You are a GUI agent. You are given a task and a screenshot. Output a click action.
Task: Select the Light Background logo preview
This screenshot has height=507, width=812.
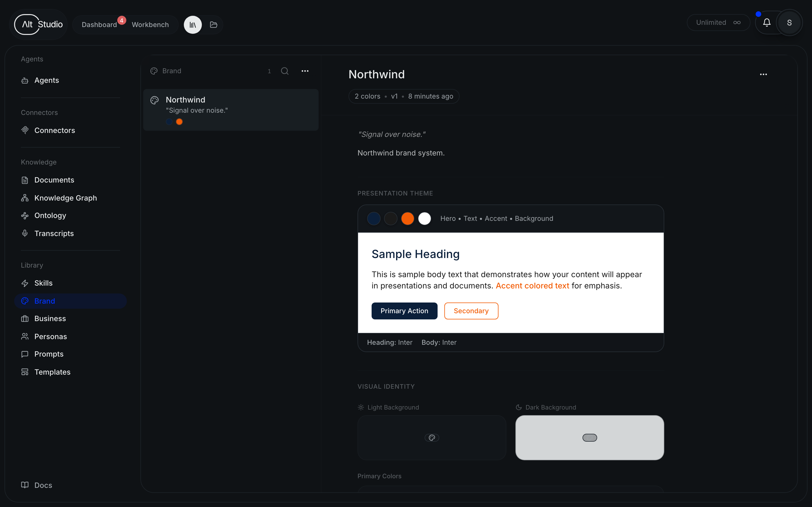432,438
